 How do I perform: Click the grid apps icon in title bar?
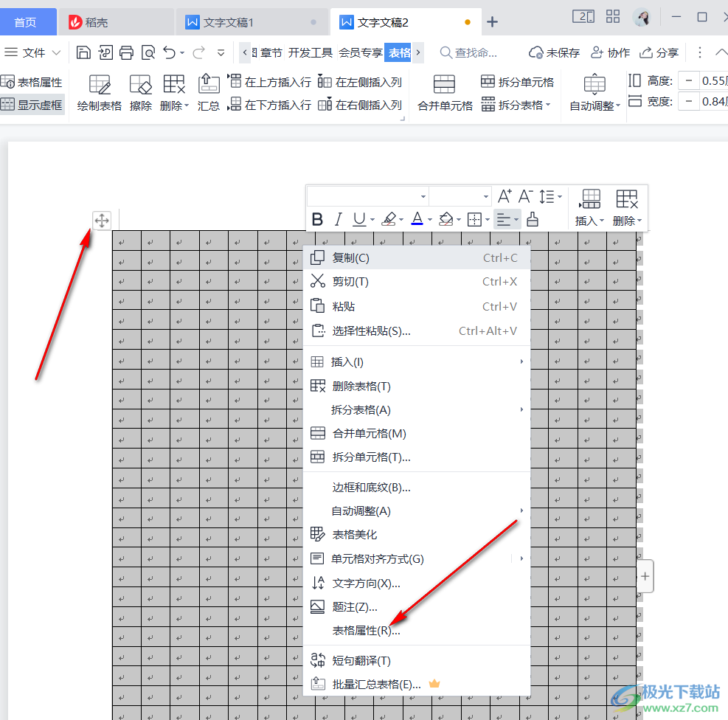tap(613, 17)
